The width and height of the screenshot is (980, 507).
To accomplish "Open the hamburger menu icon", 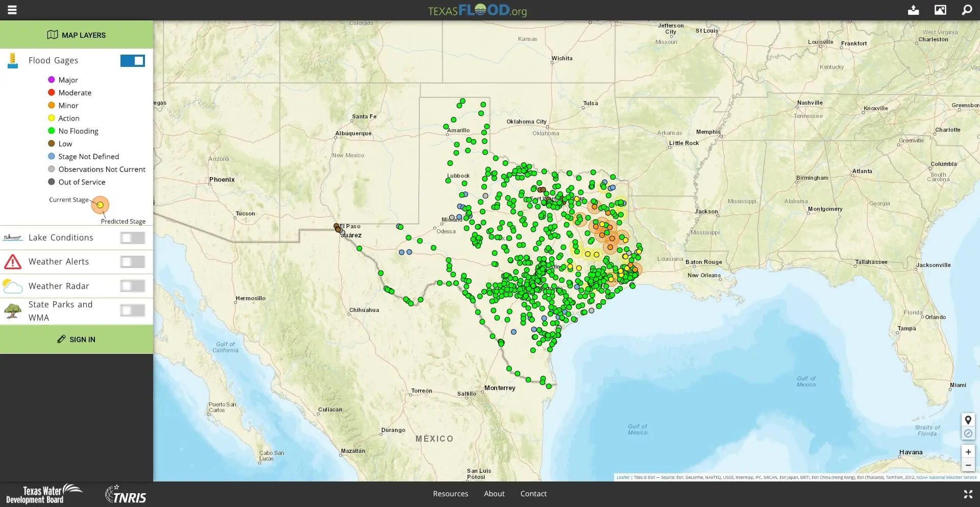I will (x=12, y=10).
